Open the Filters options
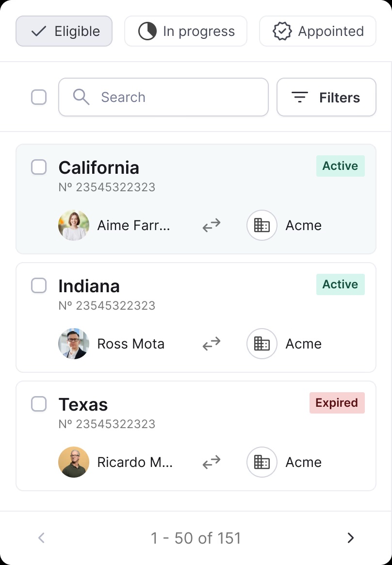 327,97
